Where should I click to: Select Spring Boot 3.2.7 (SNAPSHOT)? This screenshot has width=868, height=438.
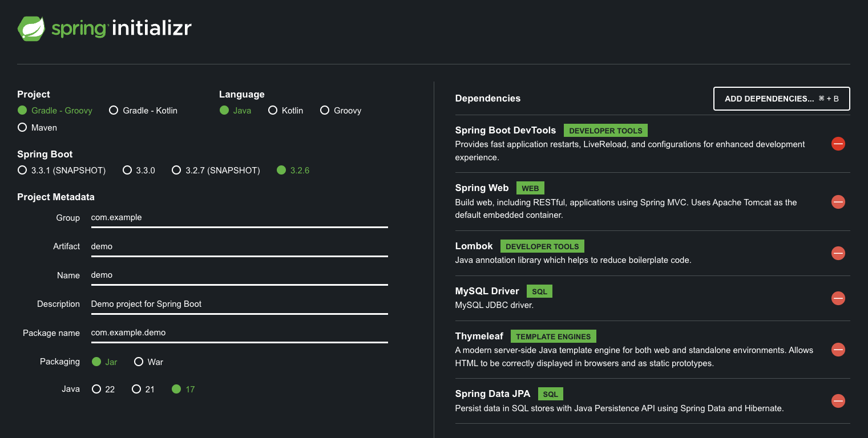point(216,171)
